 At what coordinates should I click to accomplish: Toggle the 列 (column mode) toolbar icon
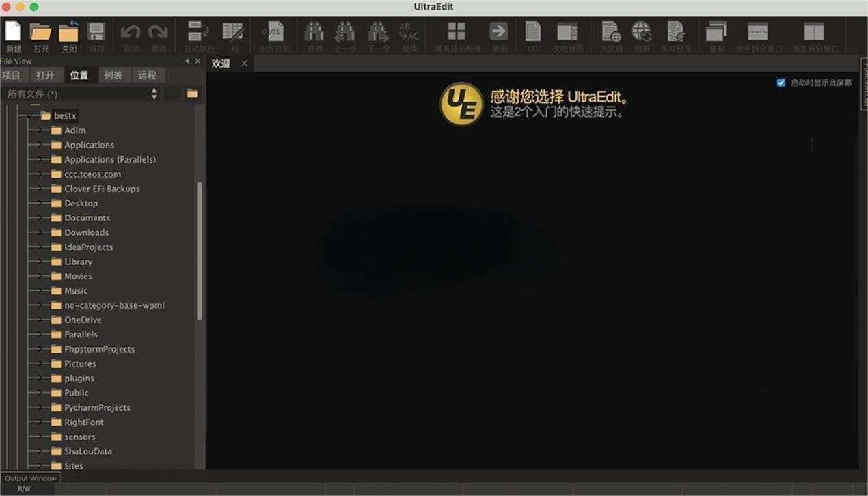coord(233,31)
